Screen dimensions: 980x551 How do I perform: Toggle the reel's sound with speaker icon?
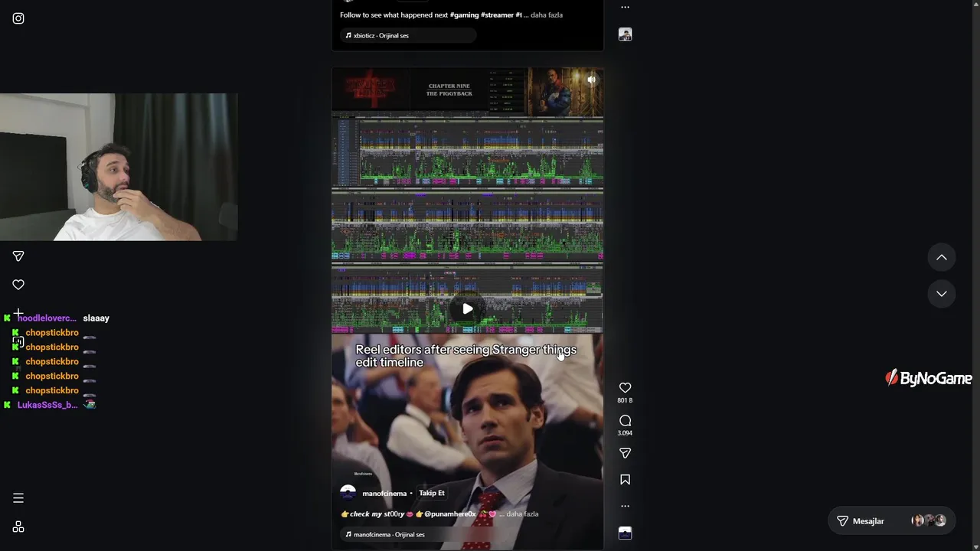591,79
